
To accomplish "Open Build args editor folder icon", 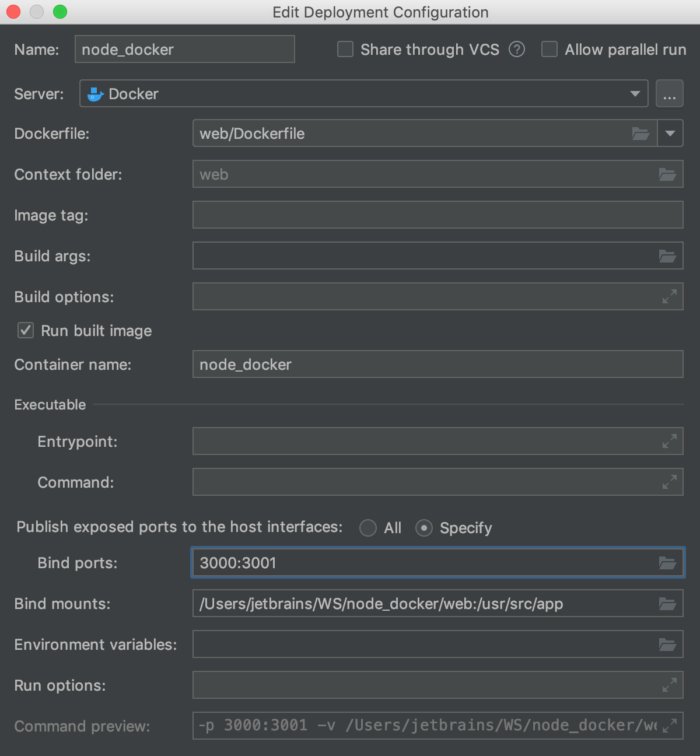I will pos(667,256).
